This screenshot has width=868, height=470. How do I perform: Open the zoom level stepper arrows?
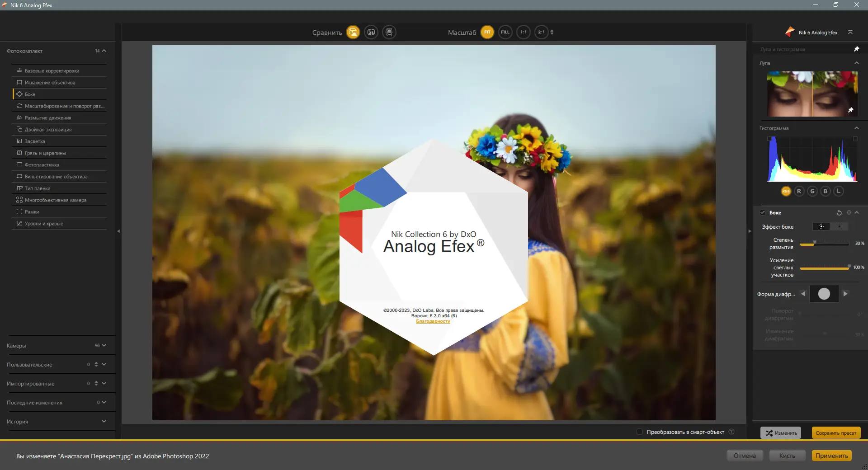click(x=552, y=32)
